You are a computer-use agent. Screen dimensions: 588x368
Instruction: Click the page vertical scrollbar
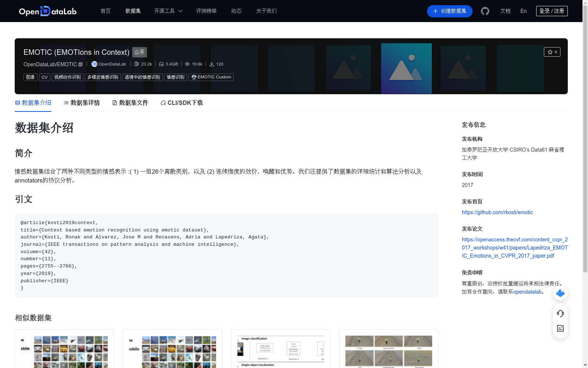tap(585, 139)
